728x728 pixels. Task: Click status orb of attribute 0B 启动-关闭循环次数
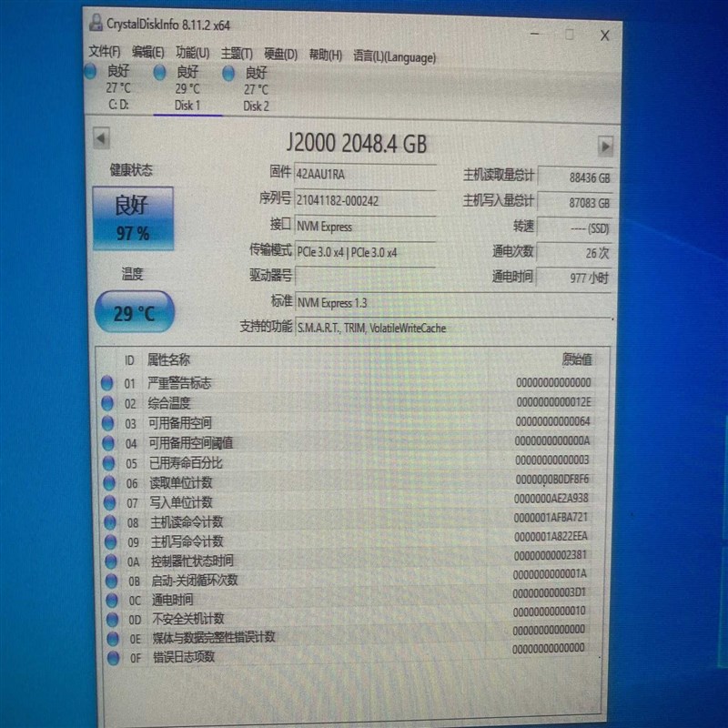pos(111,581)
